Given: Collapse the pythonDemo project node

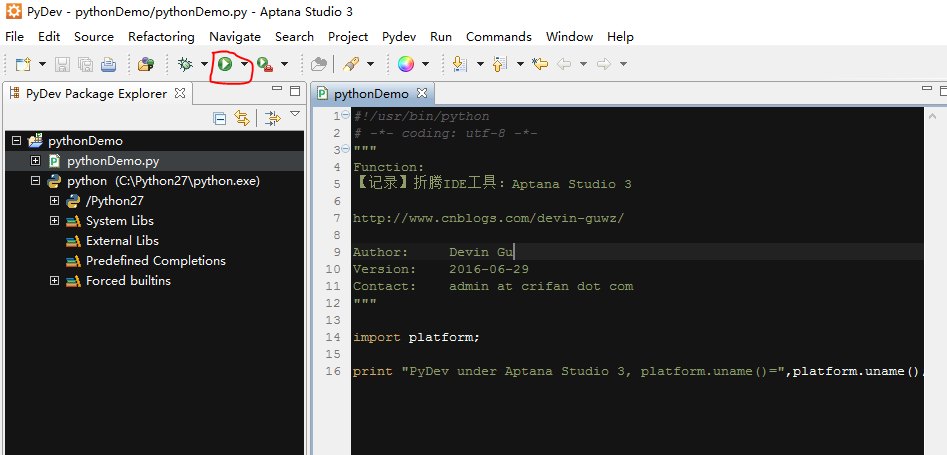Looking at the screenshot, I should click(x=16, y=141).
